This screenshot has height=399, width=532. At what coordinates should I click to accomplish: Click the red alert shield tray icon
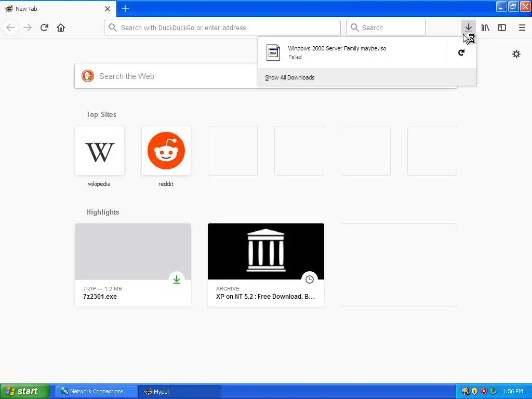point(484,392)
